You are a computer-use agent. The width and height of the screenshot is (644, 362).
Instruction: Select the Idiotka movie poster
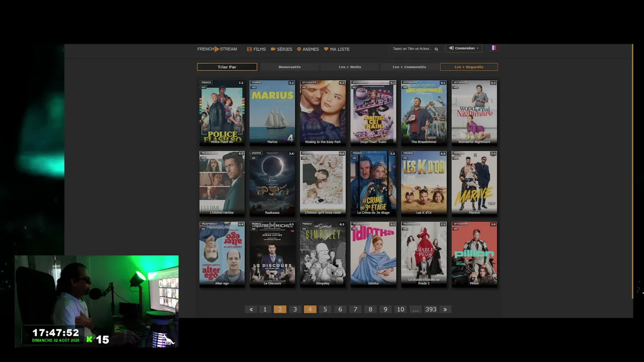(x=373, y=254)
